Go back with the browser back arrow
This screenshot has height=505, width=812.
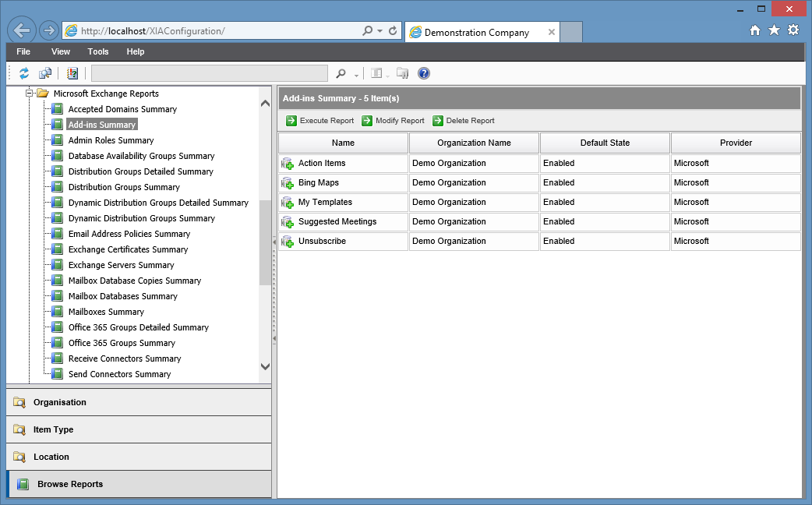point(22,30)
